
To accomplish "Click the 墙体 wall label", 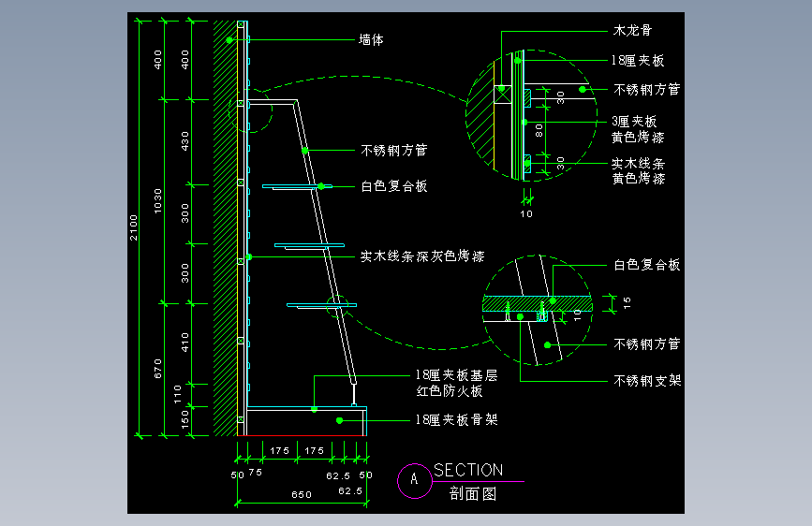I will (371, 39).
